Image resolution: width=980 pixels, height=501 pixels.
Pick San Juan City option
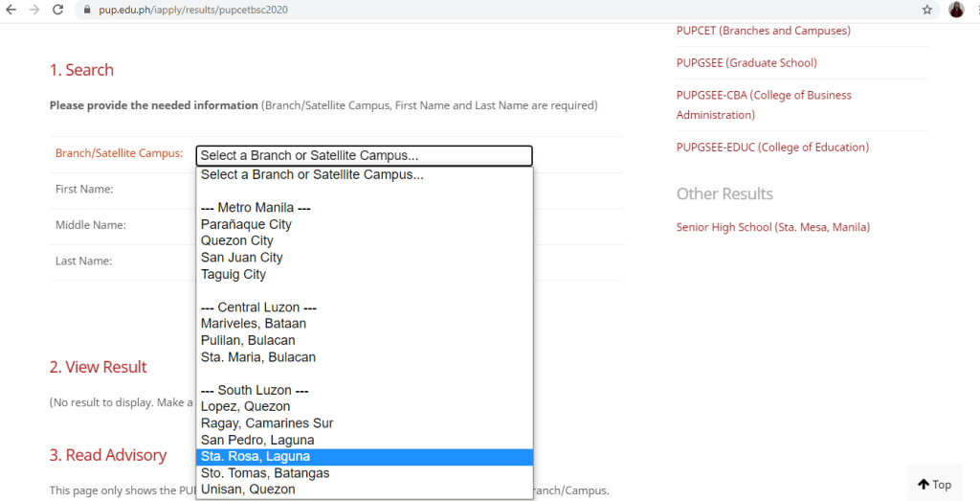(241, 258)
